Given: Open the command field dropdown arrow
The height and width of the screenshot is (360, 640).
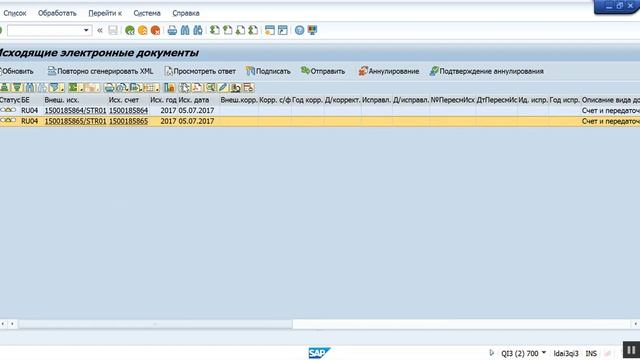Looking at the screenshot, I should [86, 30].
